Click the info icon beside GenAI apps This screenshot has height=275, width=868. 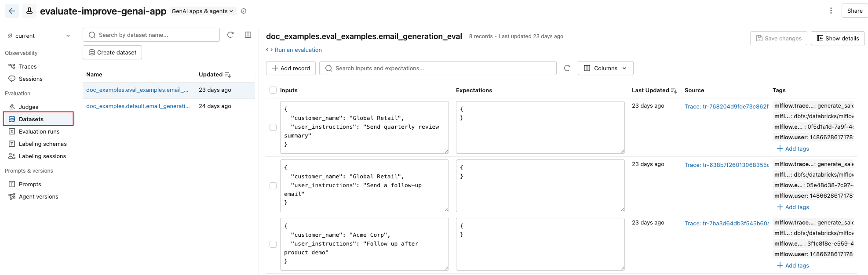(x=244, y=11)
